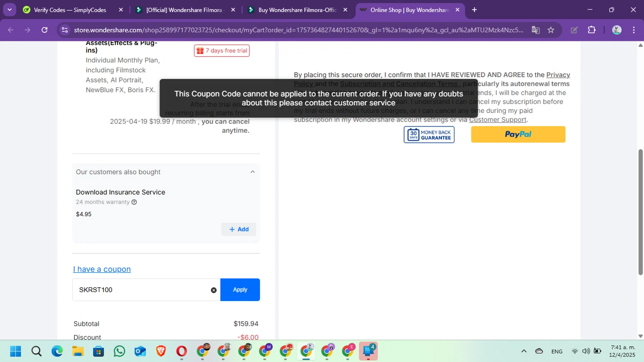This screenshot has width=644, height=362.
Task: Open the tab search dropdown arrow
Action: click(x=9, y=9)
